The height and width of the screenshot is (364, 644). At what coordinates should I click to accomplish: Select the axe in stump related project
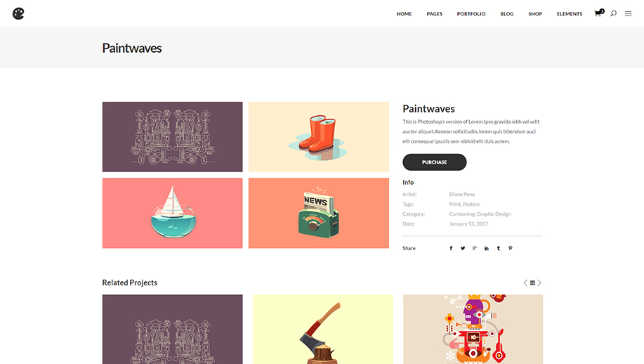[x=323, y=329]
